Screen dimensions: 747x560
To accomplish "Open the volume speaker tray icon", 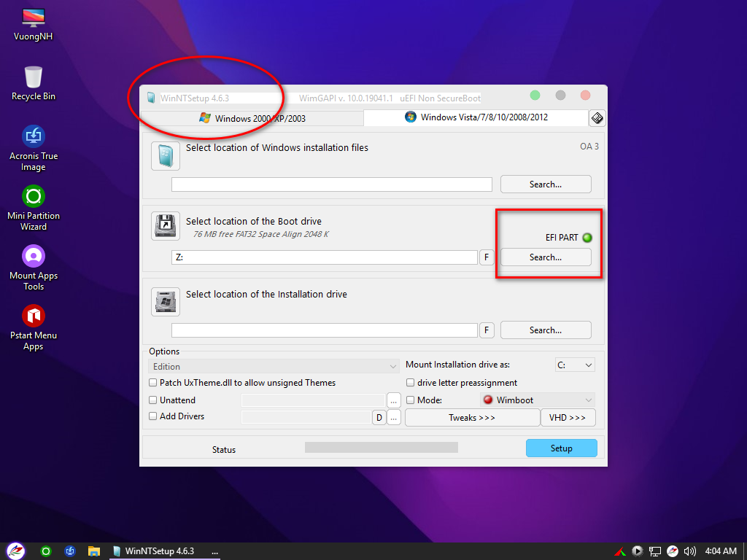I will pyautogui.click(x=689, y=551).
